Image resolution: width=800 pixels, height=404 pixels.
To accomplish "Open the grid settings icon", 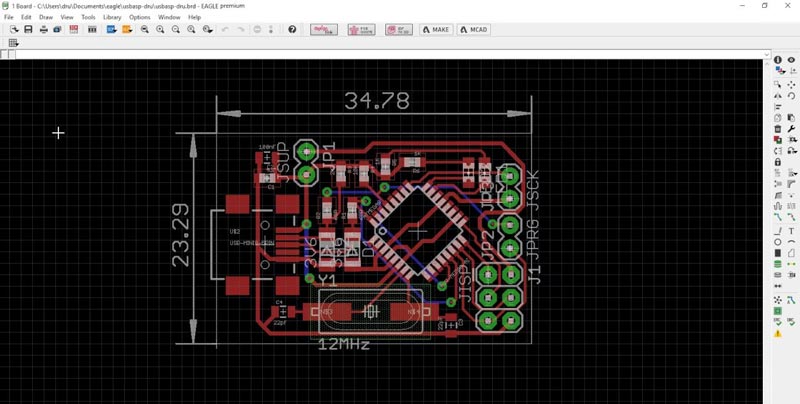I will 13,43.
